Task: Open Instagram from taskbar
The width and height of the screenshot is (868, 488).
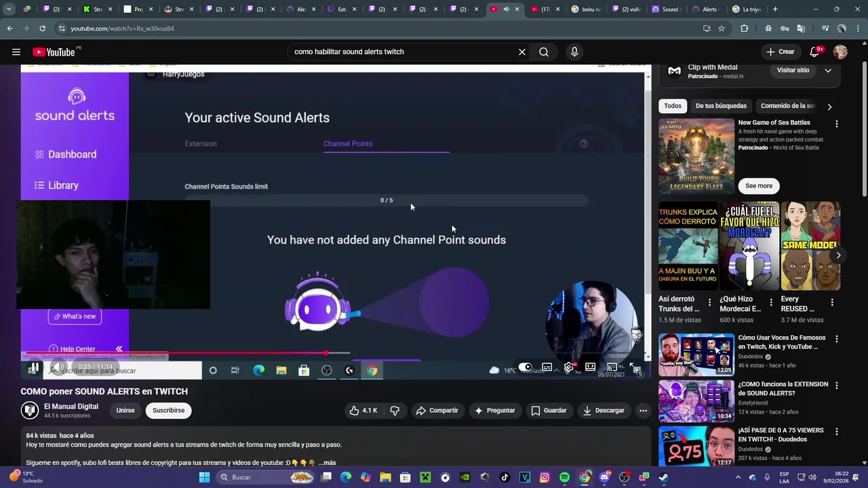Action: point(545,477)
